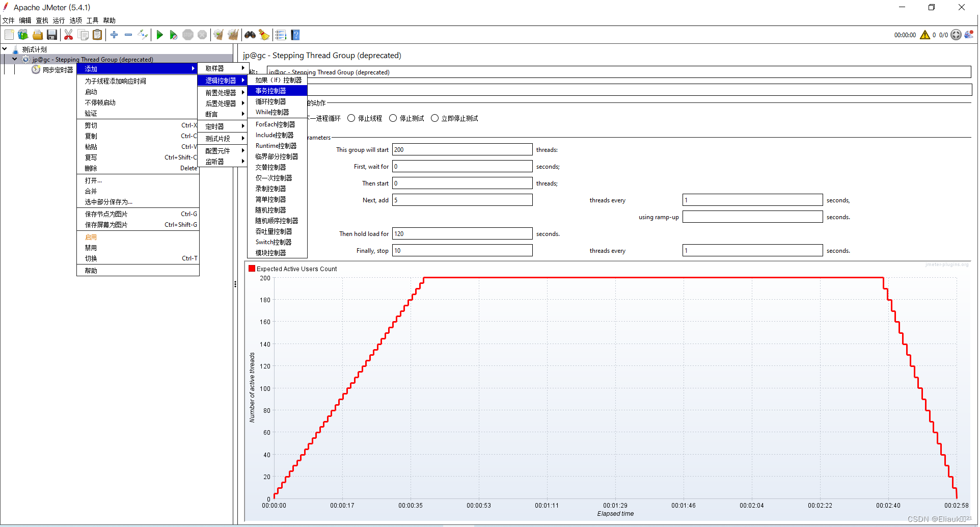Open Function Helper dialog icon

[281, 35]
